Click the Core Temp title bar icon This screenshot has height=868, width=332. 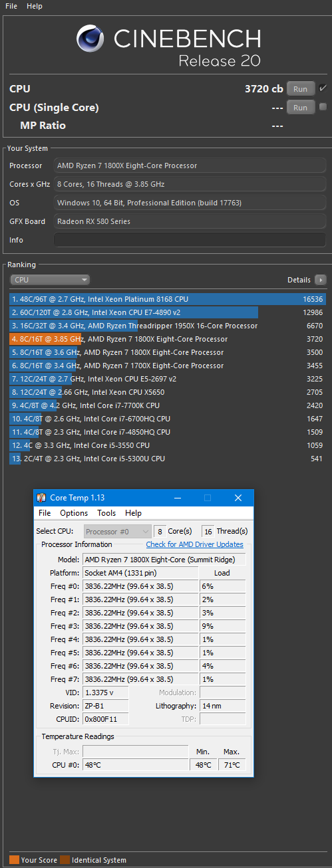coord(42,498)
